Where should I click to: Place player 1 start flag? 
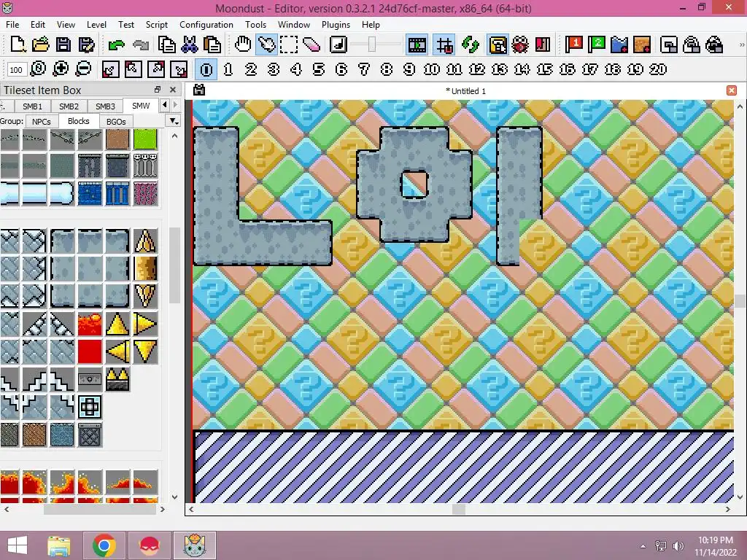tap(574, 44)
